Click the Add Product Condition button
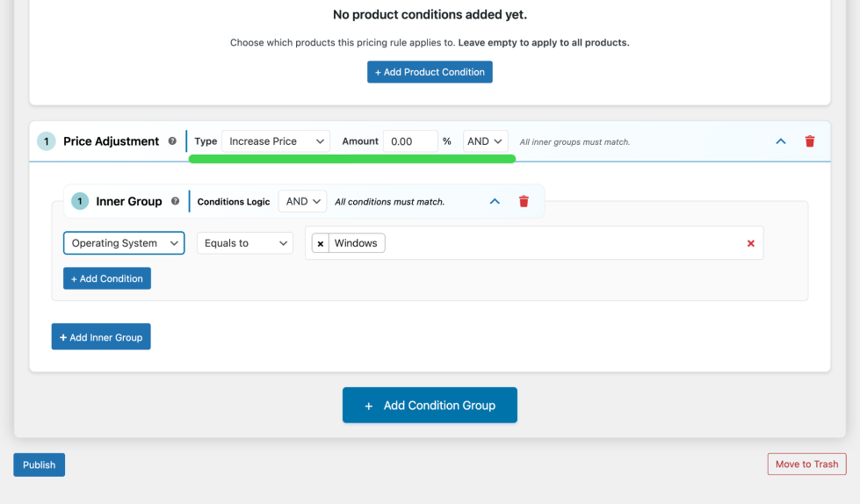 coord(430,72)
